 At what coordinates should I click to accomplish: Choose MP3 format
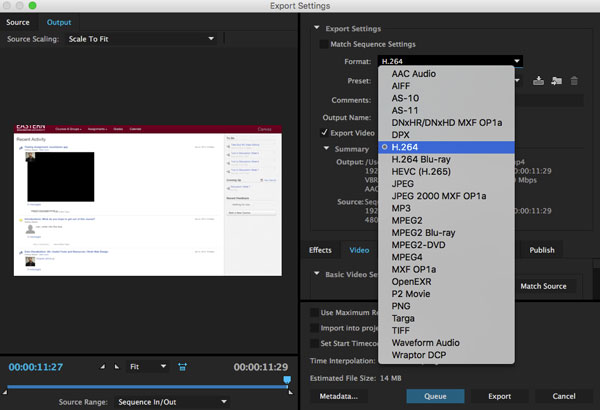(446, 208)
